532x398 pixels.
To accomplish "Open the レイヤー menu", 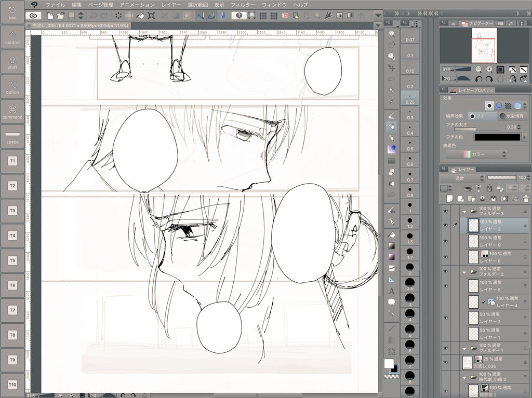I will pyautogui.click(x=171, y=5).
